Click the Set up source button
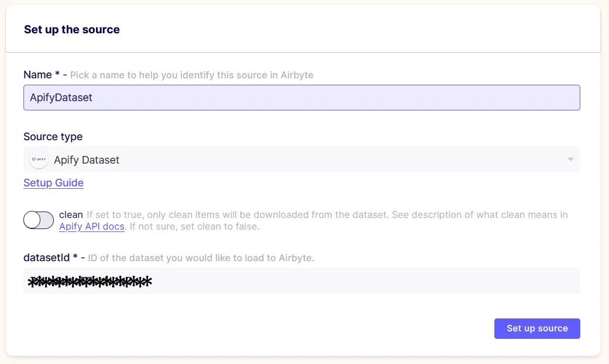Viewport: 609px width, 364px height. 537,328
